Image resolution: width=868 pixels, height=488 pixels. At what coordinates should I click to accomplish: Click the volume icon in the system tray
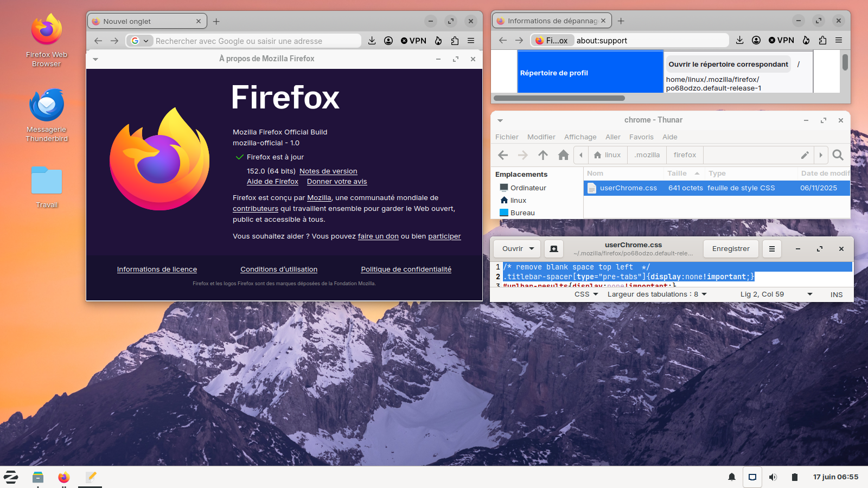(x=773, y=477)
